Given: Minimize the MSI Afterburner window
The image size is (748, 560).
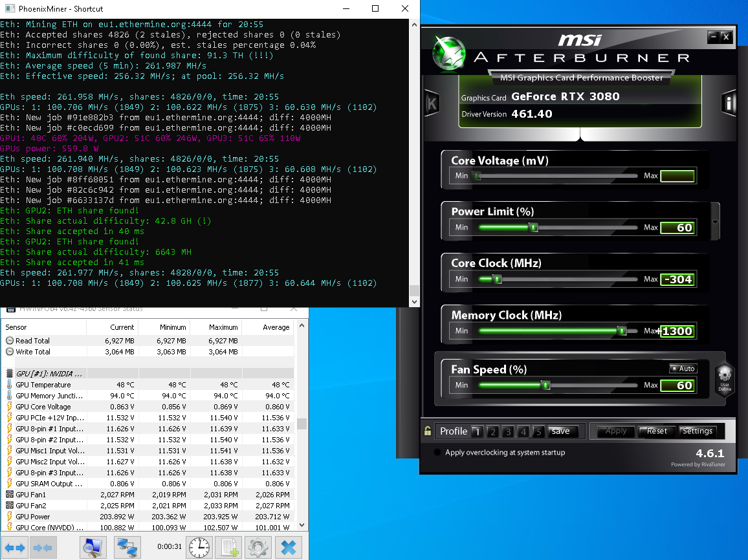Looking at the screenshot, I should 714,36.
